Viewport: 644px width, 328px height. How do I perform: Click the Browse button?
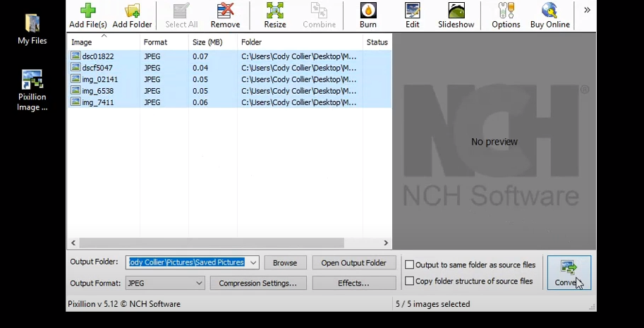285,262
